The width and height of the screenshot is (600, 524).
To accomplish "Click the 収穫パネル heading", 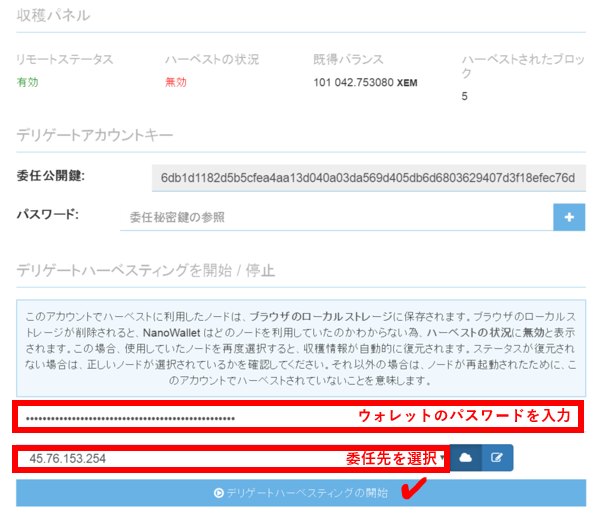I will (x=53, y=15).
